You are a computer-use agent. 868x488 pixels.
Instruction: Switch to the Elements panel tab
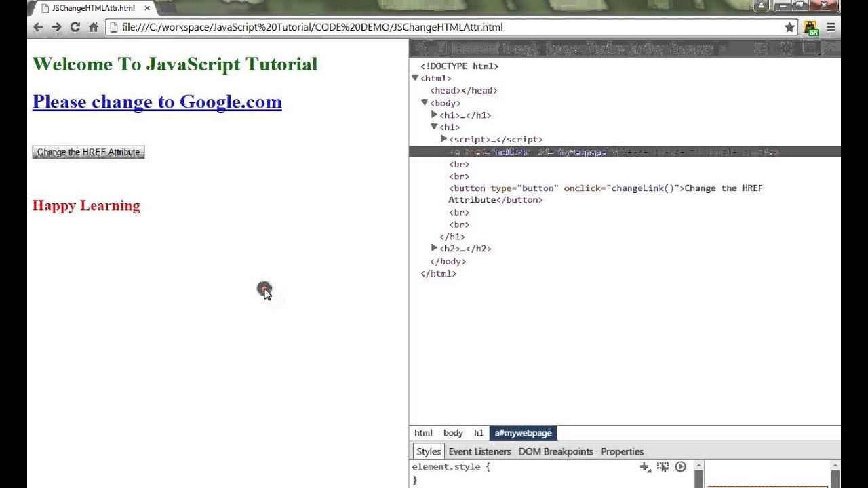tap(475, 48)
